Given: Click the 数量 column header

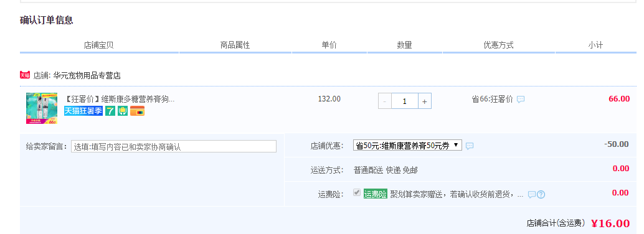Looking at the screenshot, I should tap(404, 45).
